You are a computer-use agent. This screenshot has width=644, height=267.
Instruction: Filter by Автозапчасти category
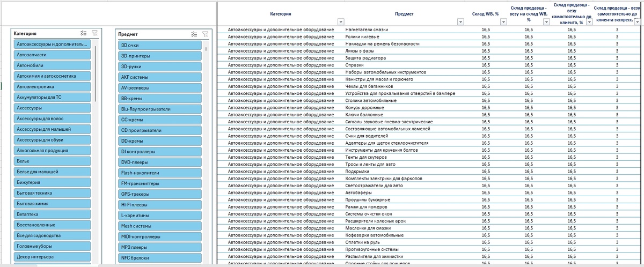[52, 55]
